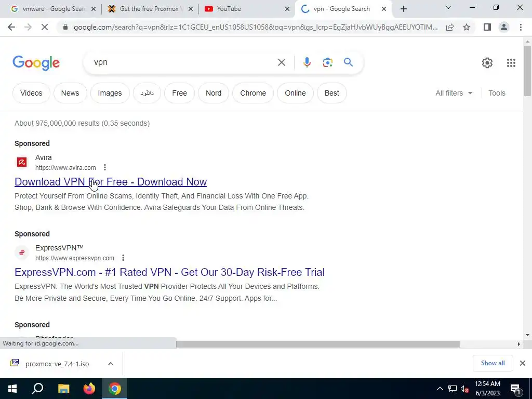
Task: Select the Arabic-script filter chip
Action: pos(147,93)
